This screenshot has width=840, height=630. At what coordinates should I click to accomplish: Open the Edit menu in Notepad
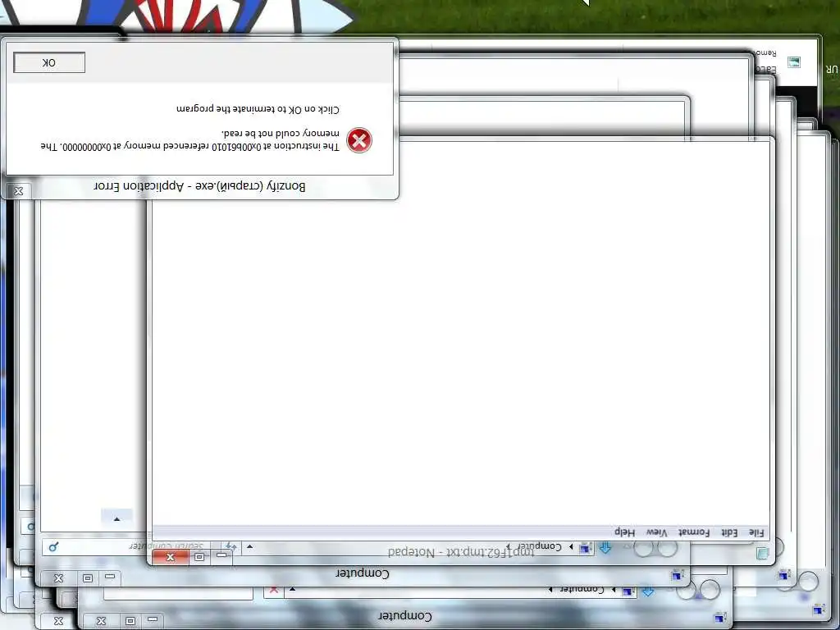click(729, 532)
